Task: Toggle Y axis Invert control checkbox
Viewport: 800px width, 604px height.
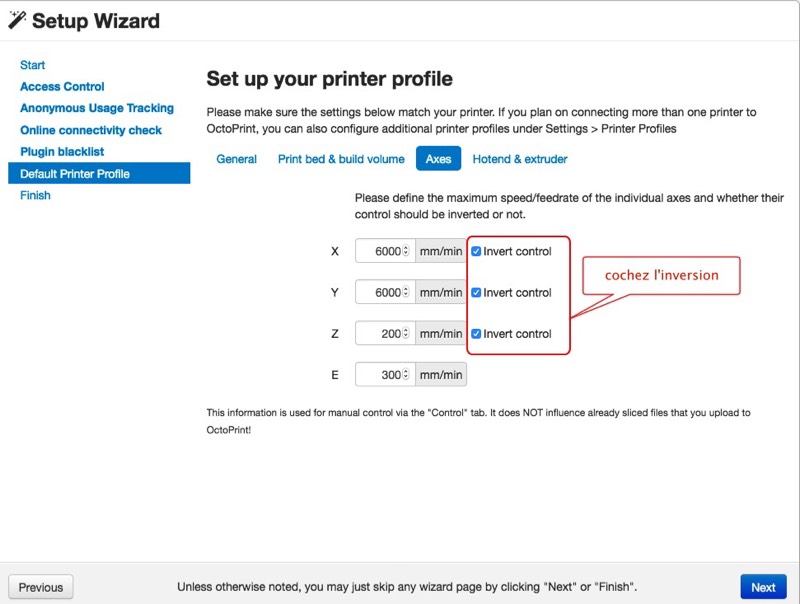Action: [476, 293]
